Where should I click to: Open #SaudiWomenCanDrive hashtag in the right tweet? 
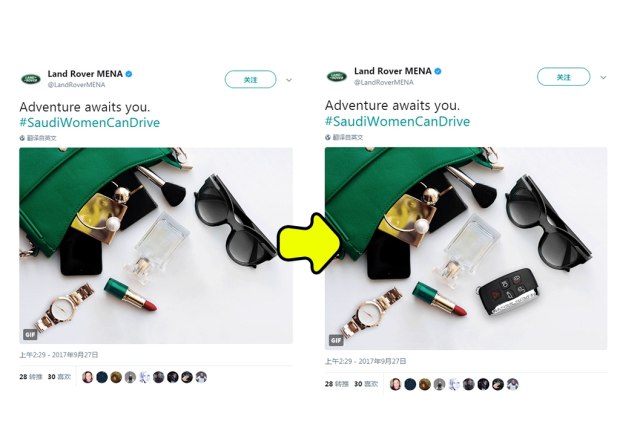click(x=397, y=122)
